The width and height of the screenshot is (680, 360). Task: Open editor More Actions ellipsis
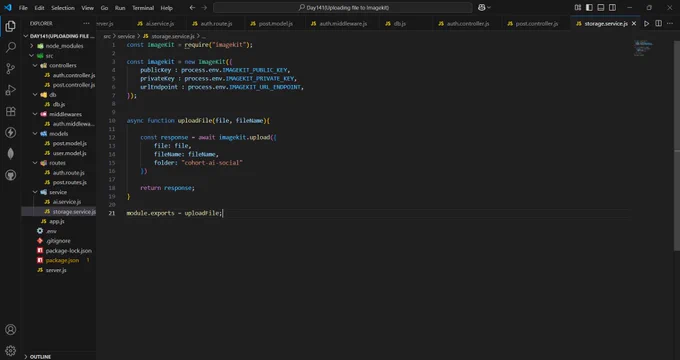point(670,23)
